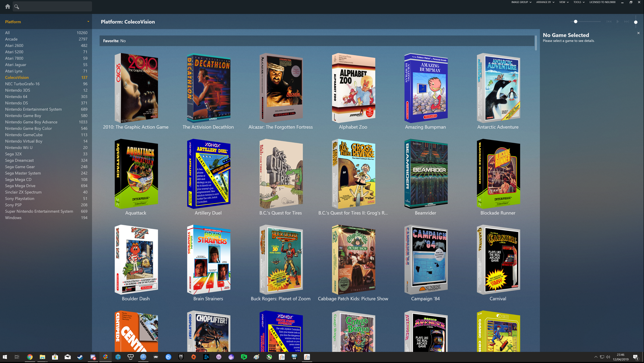
Task: Select Campaign '84 box art
Action: tap(426, 260)
